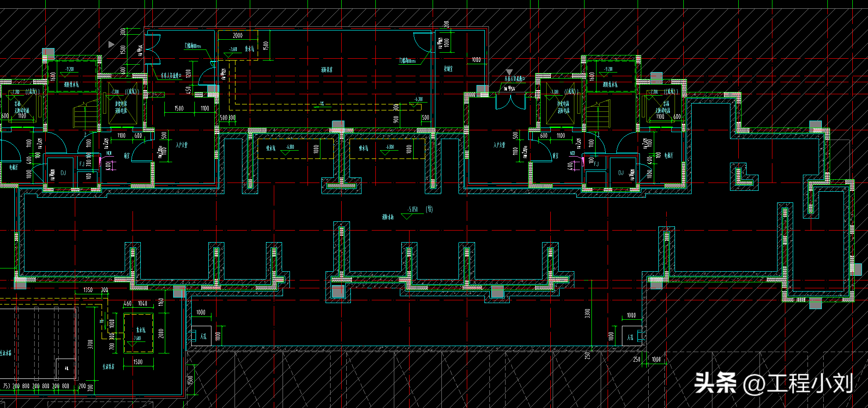The image size is (868, 408).
Task: Click the 生活泵房 room label
Action: coord(108,366)
